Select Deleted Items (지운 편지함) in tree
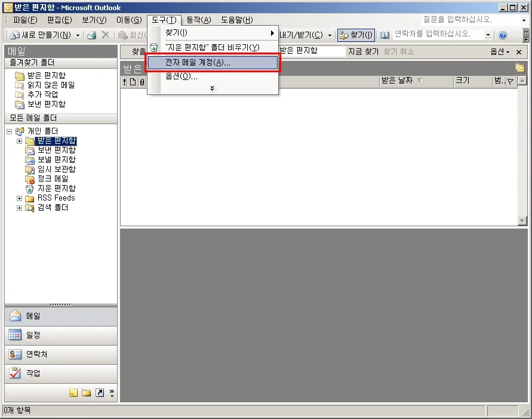Viewport: 532px width, 419px height. (51, 188)
